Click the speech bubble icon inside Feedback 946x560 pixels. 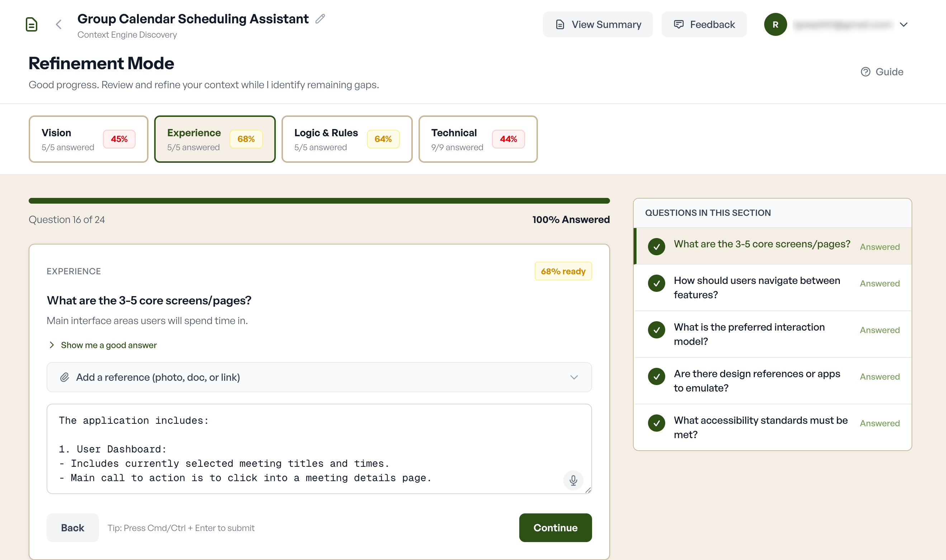[679, 24]
